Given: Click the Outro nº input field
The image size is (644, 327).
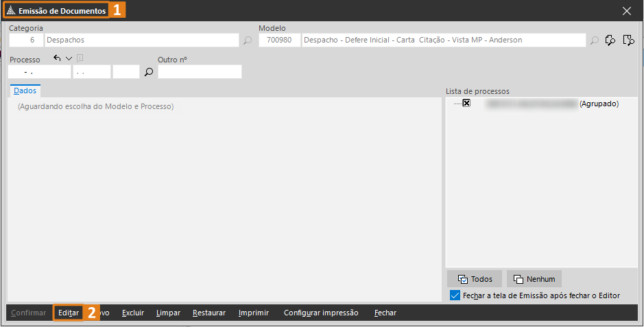Looking at the screenshot, I should [x=200, y=72].
